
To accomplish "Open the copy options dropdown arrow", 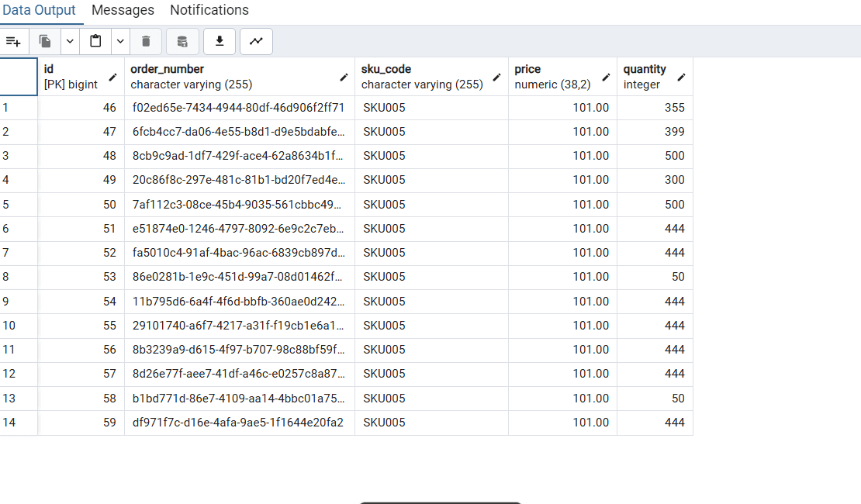I will (69, 41).
